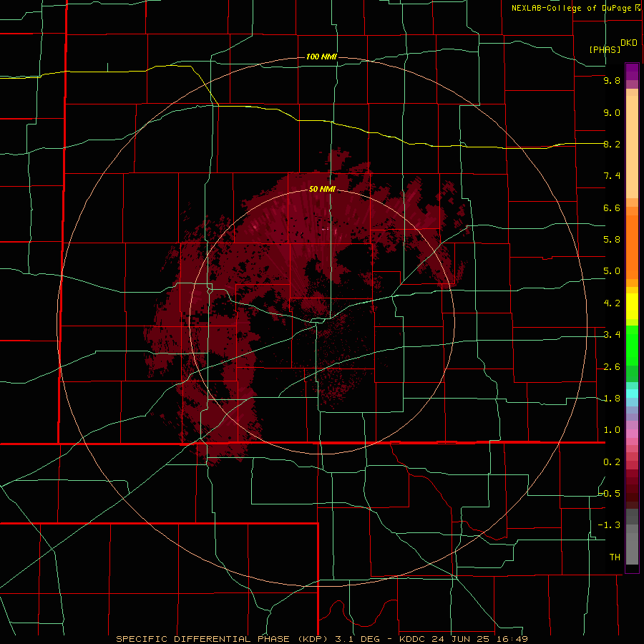Select the 5.0 scale value

tap(612, 271)
